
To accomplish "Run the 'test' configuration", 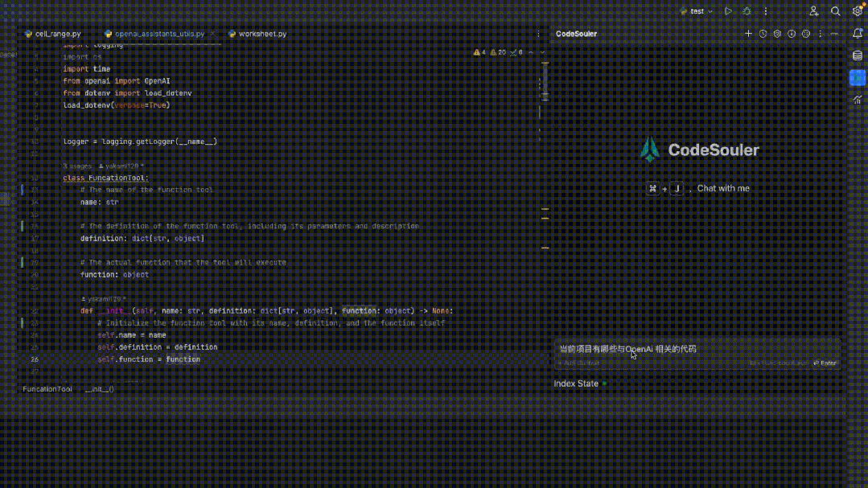I will point(728,11).
